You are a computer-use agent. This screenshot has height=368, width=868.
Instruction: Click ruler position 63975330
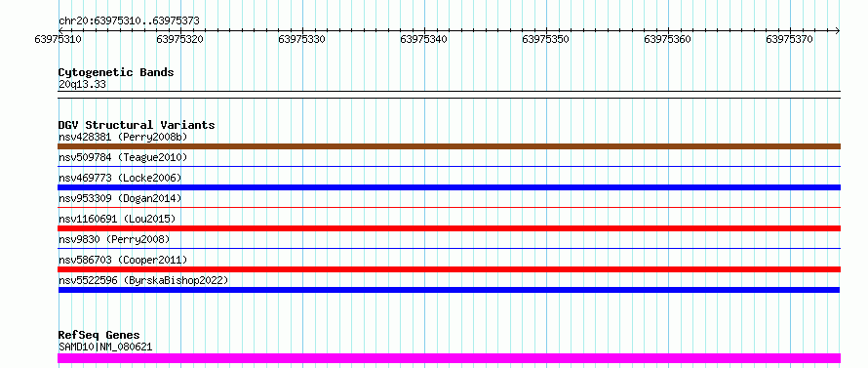click(302, 39)
